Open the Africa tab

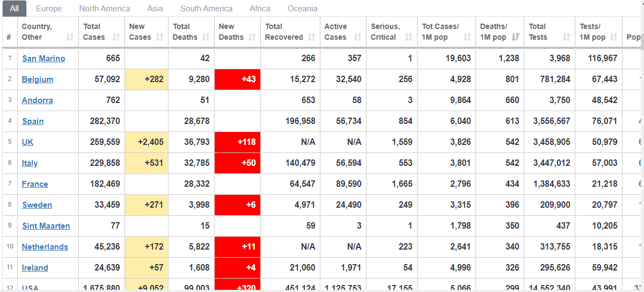tap(260, 9)
